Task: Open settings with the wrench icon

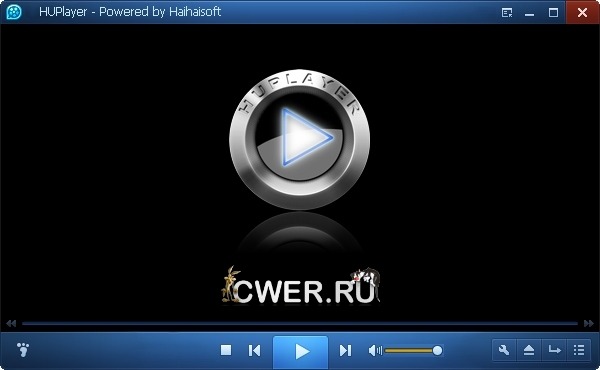Action: [504, 350]
